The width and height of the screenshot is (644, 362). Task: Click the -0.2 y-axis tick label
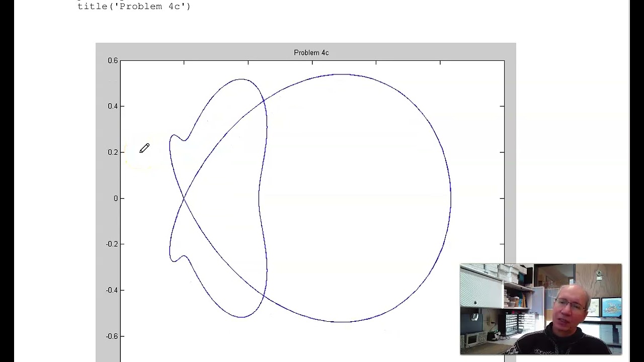pos(112,244)
